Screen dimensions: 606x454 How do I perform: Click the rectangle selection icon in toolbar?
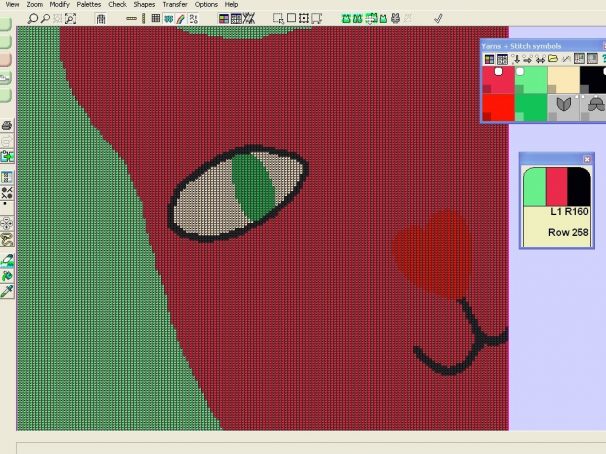tap(292, 18)
